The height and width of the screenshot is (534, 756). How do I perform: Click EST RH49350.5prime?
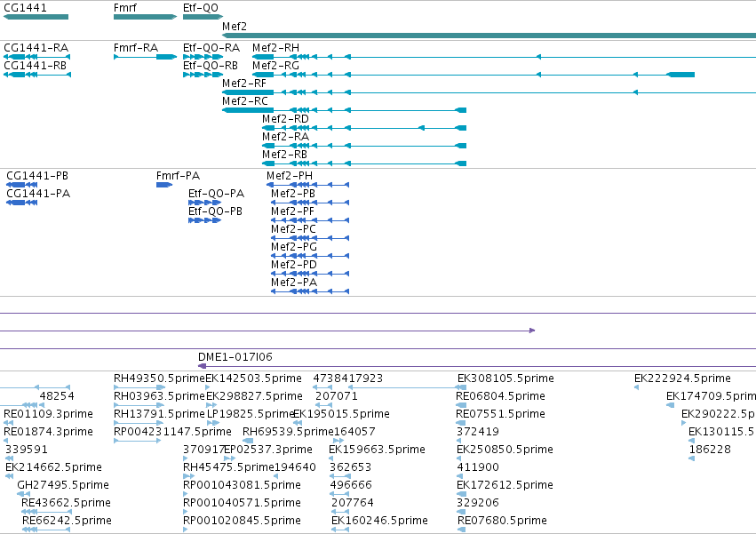coord(160,379)
